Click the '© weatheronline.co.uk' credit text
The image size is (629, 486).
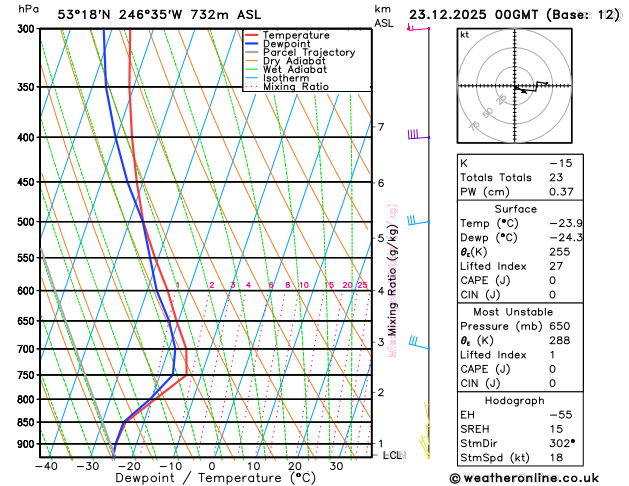pyautogui.click(x=524, y=478)
